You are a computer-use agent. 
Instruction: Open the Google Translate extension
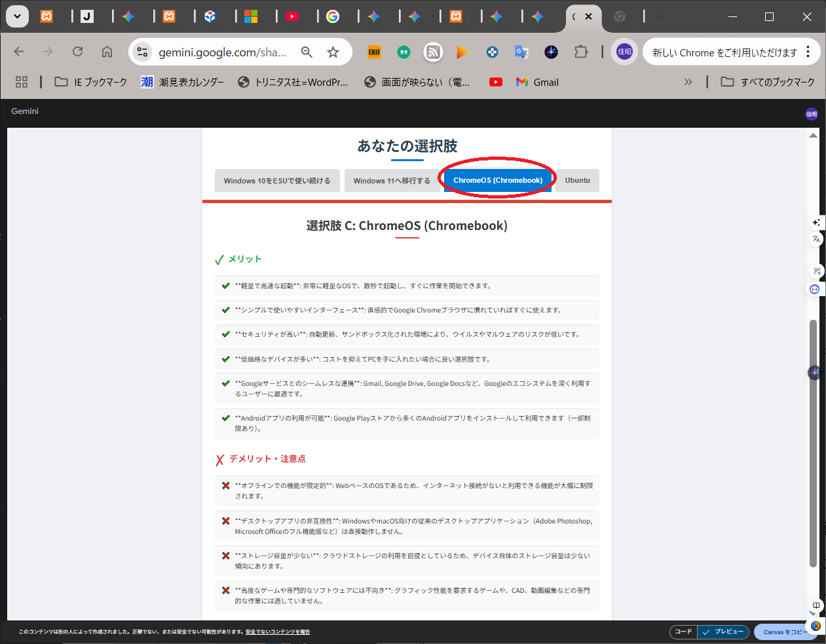521,52
